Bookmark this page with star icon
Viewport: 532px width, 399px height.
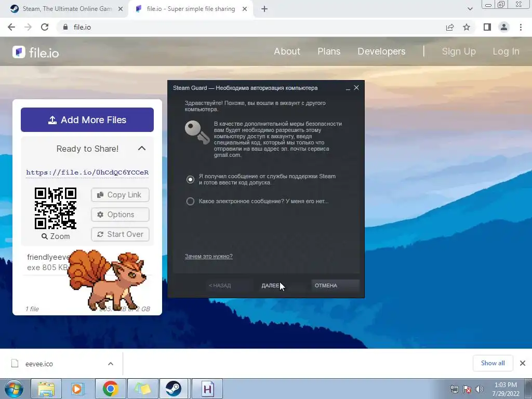[x=467, y=27]
